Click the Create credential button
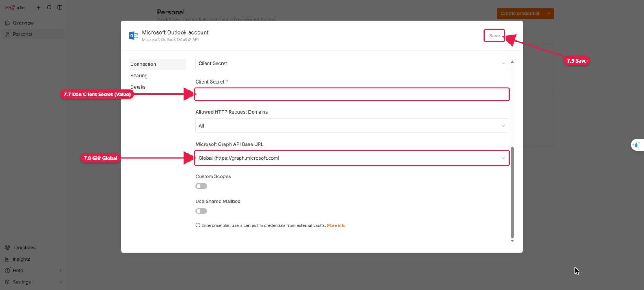The height and width of the screenshot is (290, 644). (520, 14)
